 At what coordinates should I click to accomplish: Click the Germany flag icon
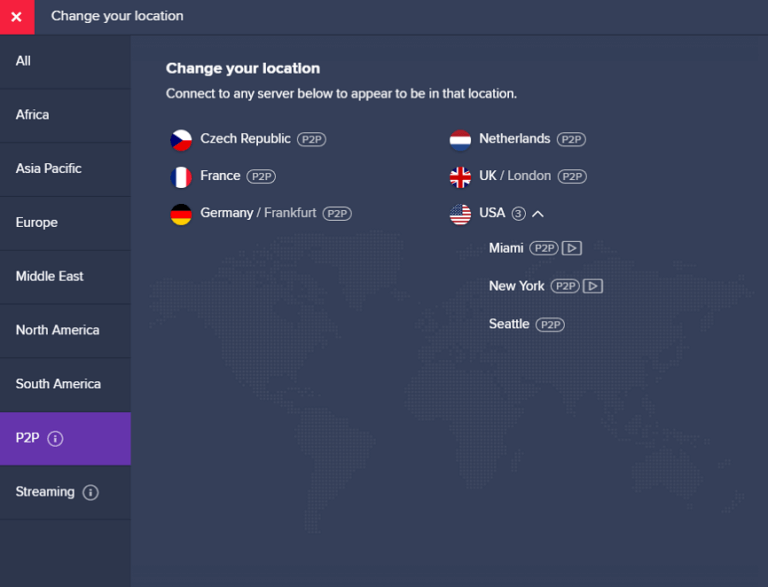[x=181, y=214]
